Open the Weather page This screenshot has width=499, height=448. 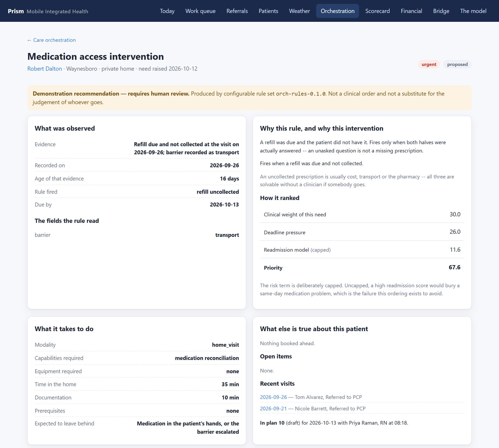pos(299,11)
